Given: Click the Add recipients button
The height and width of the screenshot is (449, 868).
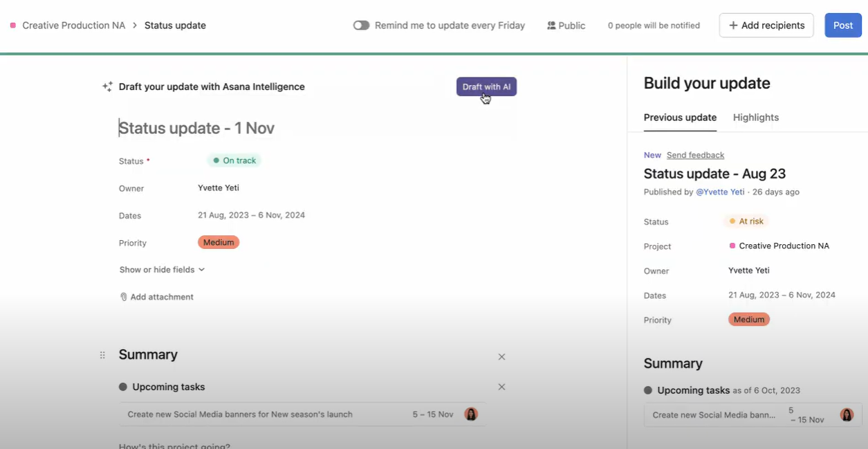Looking at the screenshot, I should coord(766,26).
